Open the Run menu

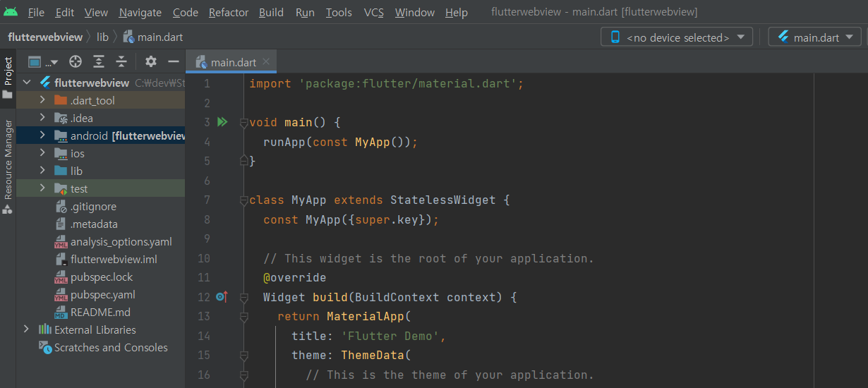305,13
